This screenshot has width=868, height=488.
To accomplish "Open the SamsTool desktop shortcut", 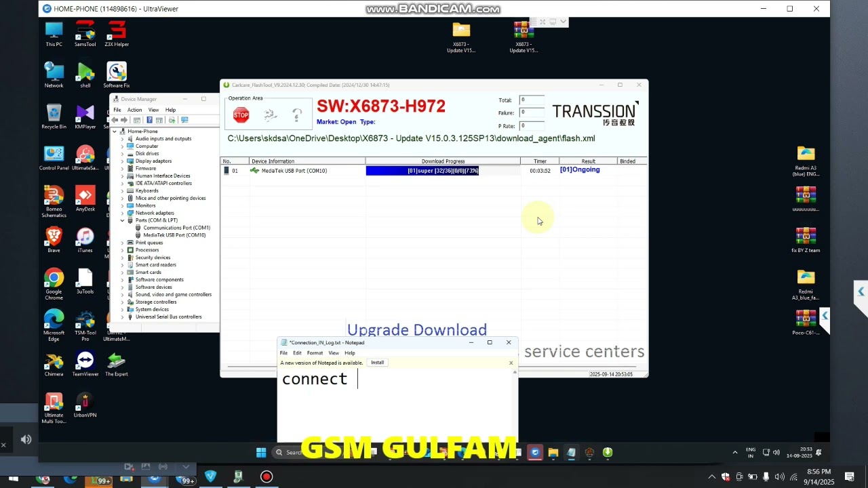I will (x=85, y=35).
